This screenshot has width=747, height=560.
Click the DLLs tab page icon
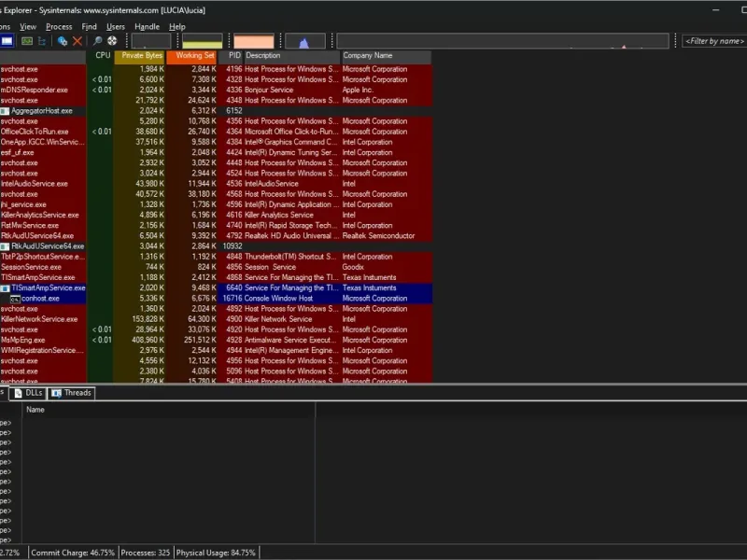tap(19, 393)
